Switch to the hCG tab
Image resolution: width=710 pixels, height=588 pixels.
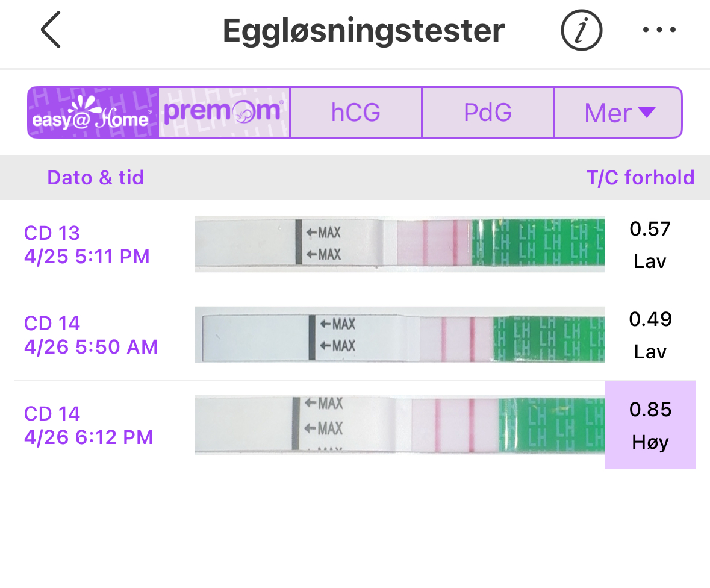pos(356,113)
